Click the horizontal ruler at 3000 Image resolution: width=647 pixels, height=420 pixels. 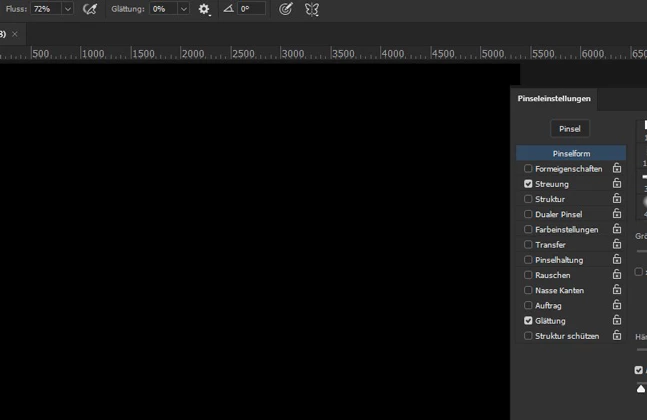click(293, 54)
